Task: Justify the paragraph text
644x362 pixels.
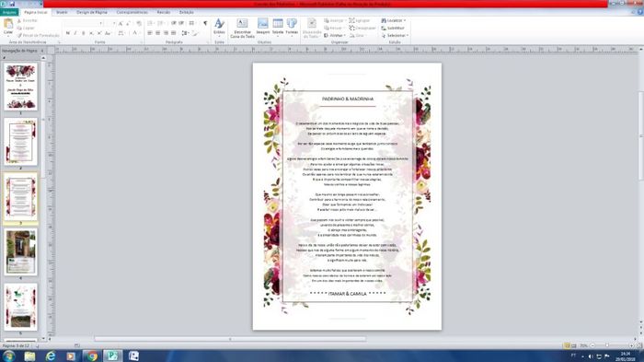Action: pyautogui.click(x=173, y=33)
